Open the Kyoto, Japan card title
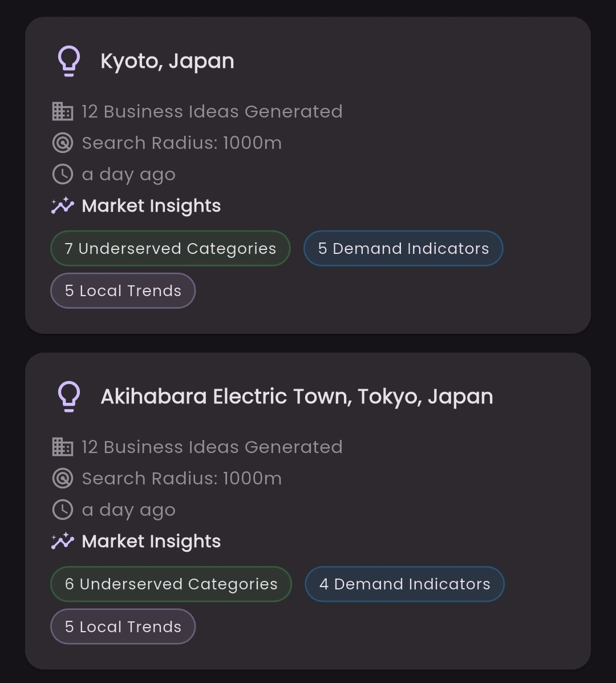Image resolution: width=616 pixels, height=683 pixels. (x=167, y=62)
